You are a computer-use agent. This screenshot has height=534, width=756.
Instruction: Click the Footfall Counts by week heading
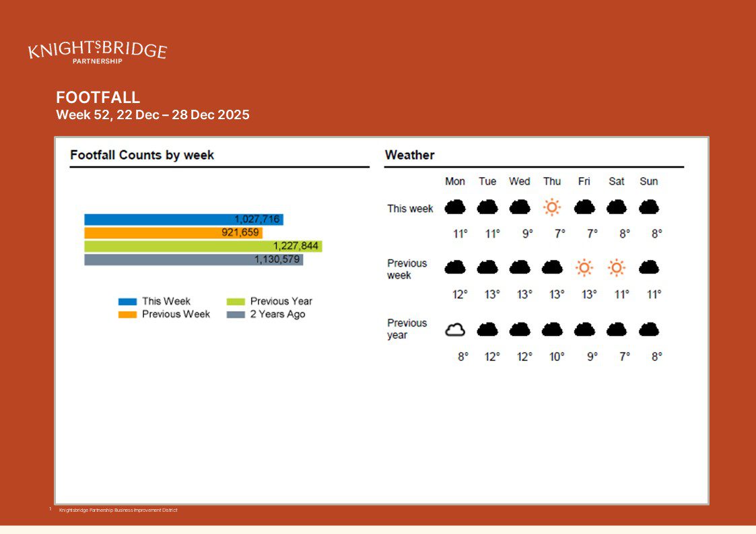tap(142, 155)
